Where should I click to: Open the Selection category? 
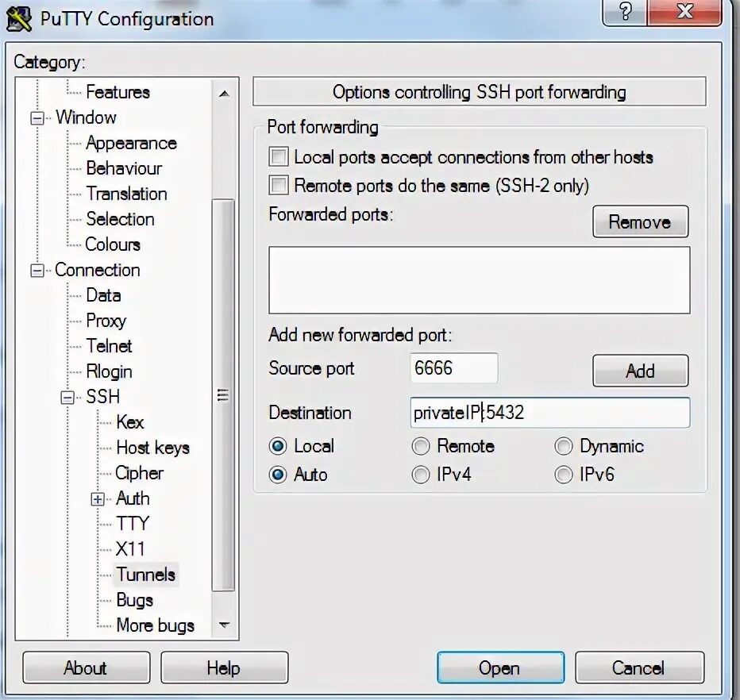[121, 219]
